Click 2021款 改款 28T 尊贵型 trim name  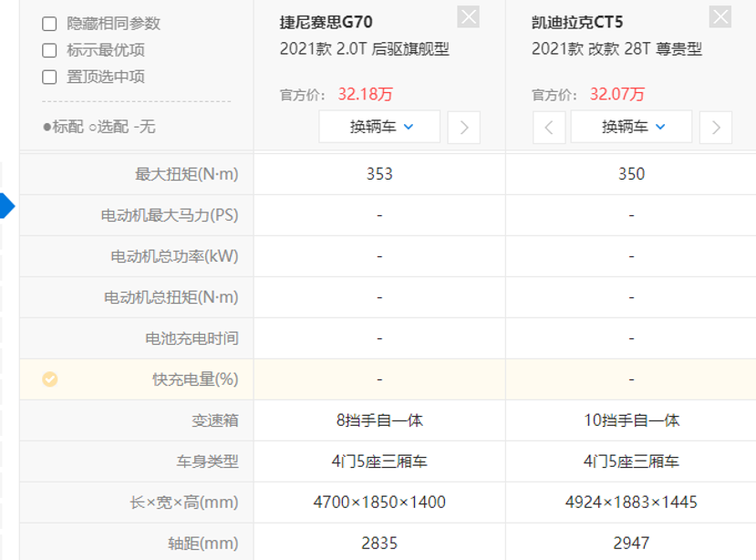pyautogui.click(x=616, y=48)
